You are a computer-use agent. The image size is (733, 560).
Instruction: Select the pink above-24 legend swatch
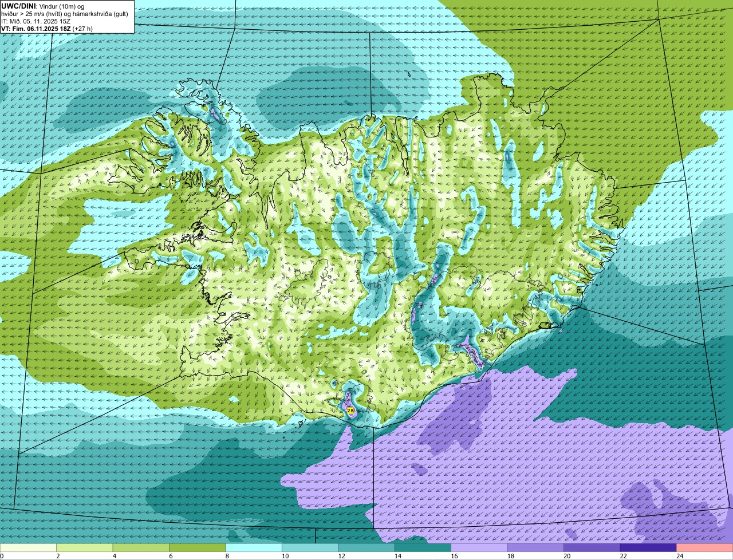pos(705,548)
